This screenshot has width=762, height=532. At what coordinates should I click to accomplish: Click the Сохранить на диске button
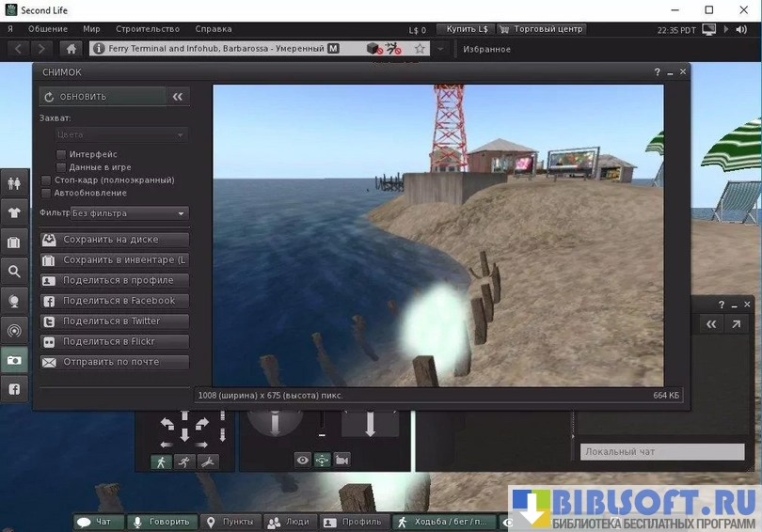115,240
